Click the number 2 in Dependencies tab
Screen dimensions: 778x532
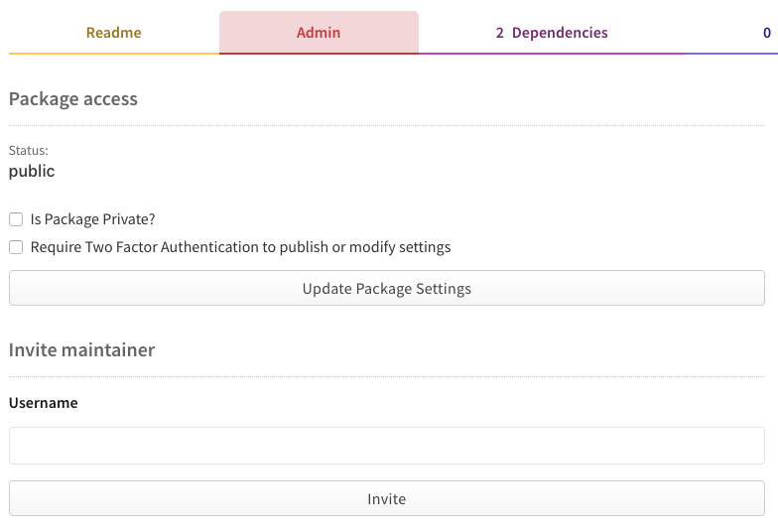tap(500, 33)
